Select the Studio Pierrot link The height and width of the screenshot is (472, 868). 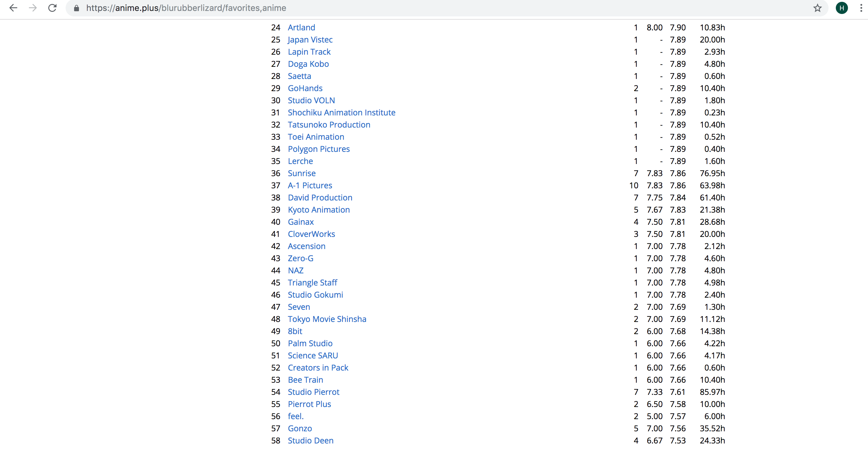(x=313, y=392)
